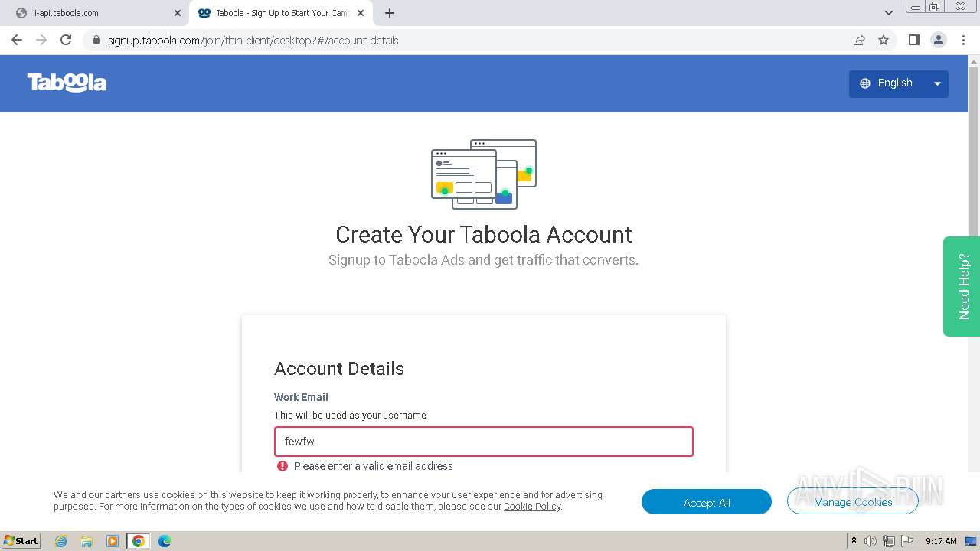Click the volume speaker tray icon

[x=871, y=541]
